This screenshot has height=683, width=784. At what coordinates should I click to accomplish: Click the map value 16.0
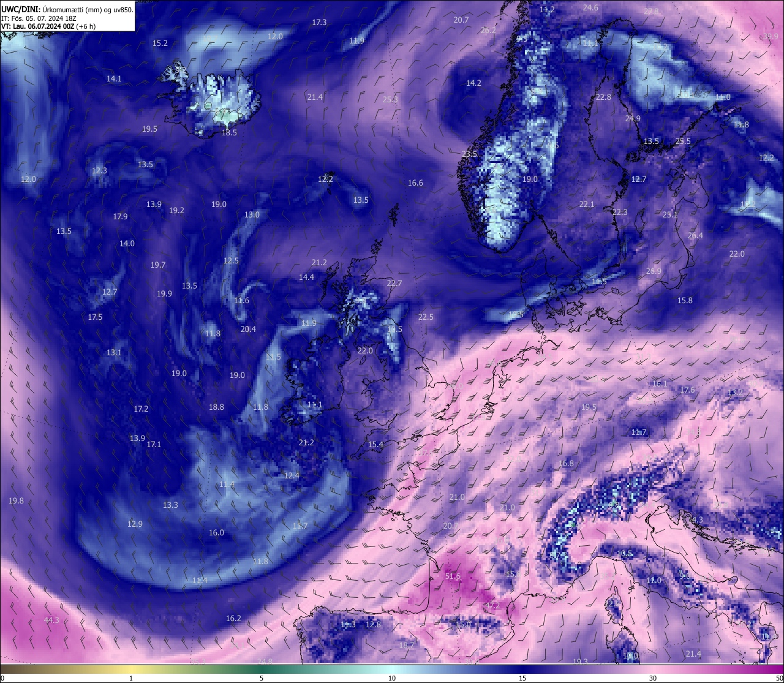tap(216, 533)
